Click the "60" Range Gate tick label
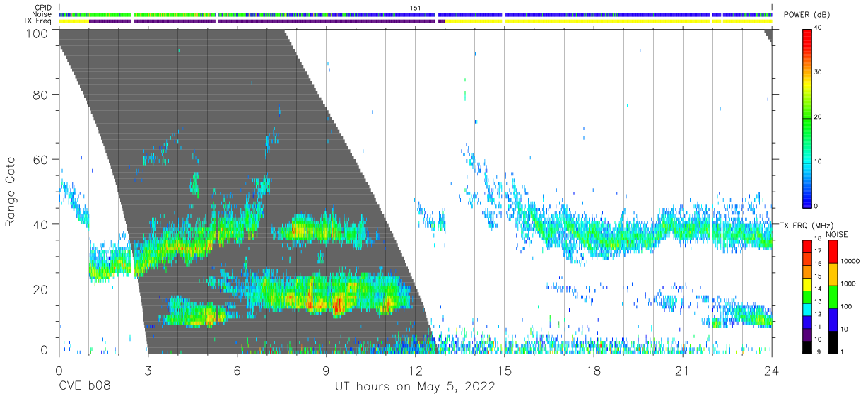 40,160
